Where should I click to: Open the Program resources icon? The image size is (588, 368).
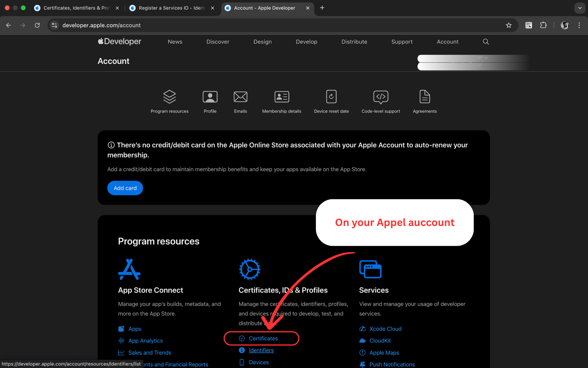coord(169,97)
